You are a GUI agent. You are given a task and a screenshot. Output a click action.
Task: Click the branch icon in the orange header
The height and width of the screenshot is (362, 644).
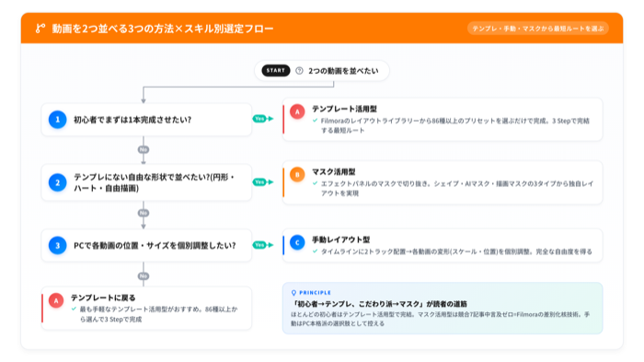point(40,29)
